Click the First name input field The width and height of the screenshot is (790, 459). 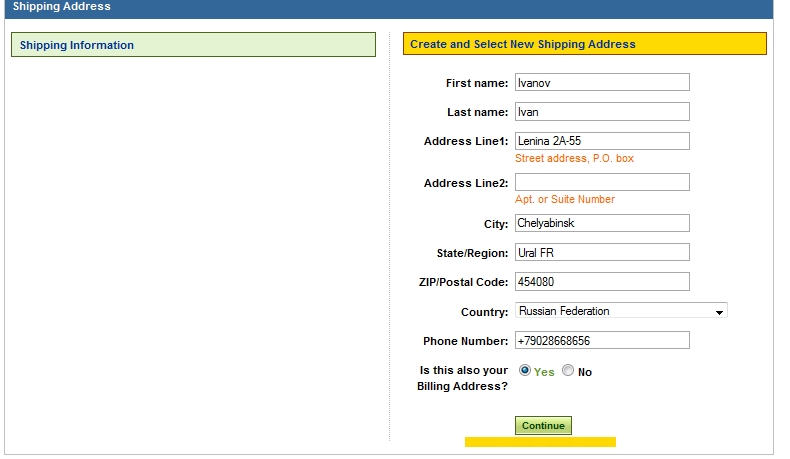point(602,83)
